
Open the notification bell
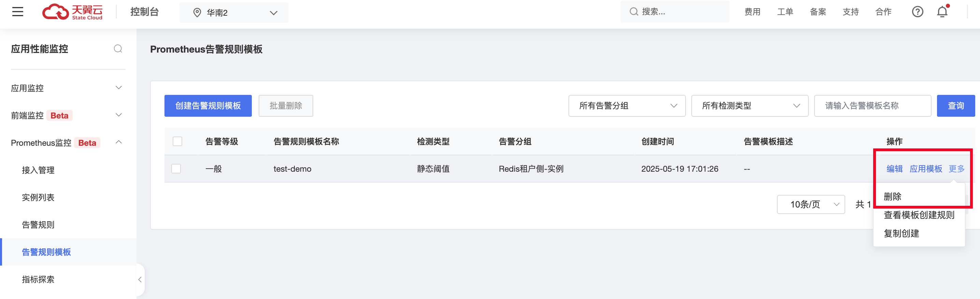point(942,12)
